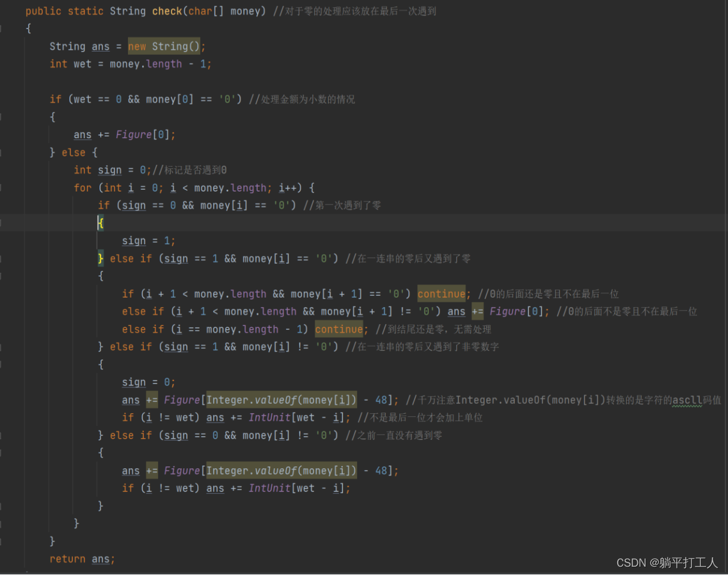Image resolution: width=728 pixels, height=575 pixels.
Task: Click Figure[0] right under the wet == 0 check
Action: tap(144, 135)
